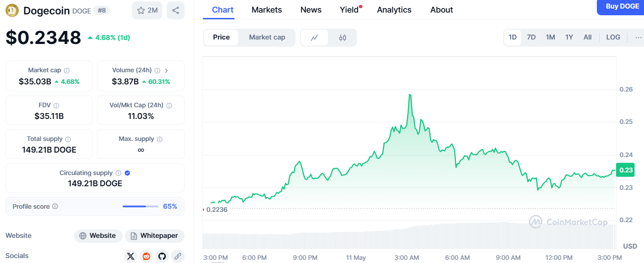The height and width of the screenshot is (263, 644).
Task: Open the share icon button
Action: click(x=176, y=10)
